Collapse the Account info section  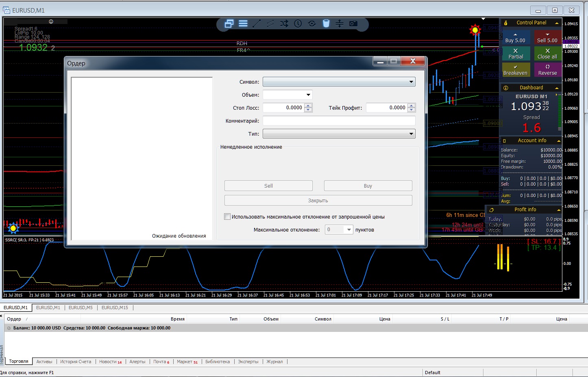pos(558,141)
